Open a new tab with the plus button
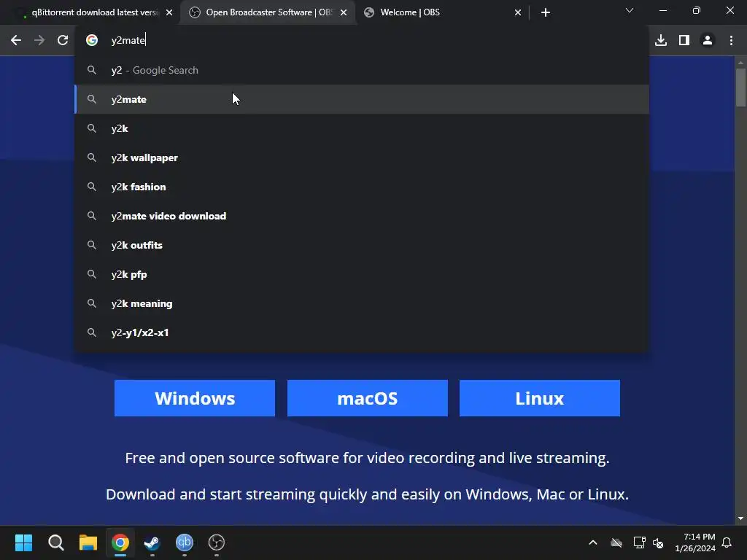The height and width of the screenshot is (560, 747). pos(546,12)
